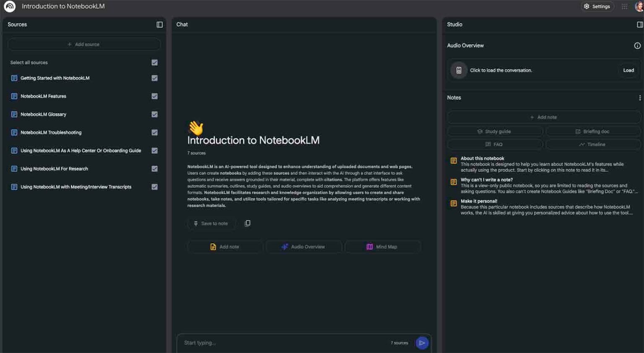Click the 7 sources label in the chat box

[399, 343]
